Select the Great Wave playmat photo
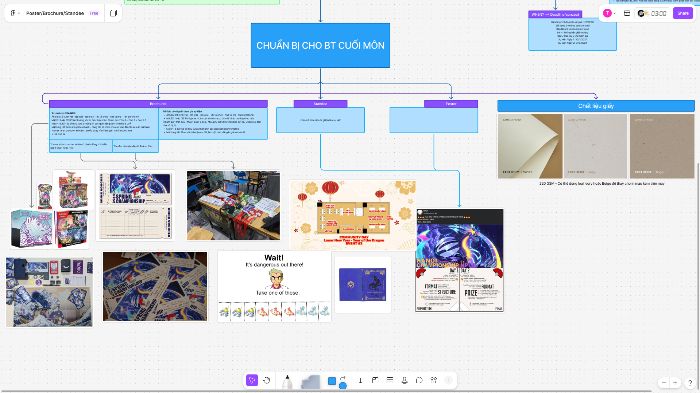The width and height of the screenshot is (700, 393). (x=50, y=292)
